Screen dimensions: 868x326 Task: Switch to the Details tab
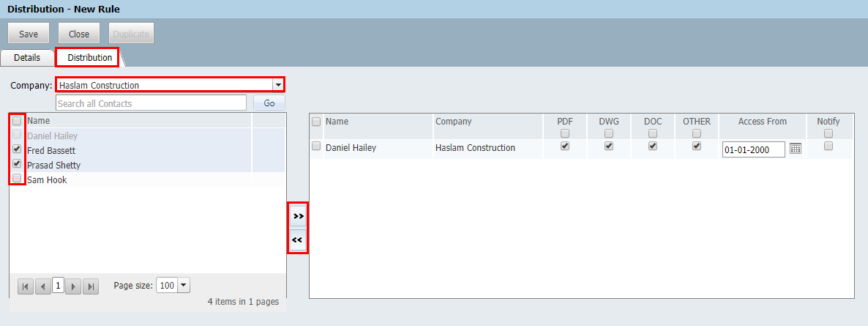tap(27, 57)
